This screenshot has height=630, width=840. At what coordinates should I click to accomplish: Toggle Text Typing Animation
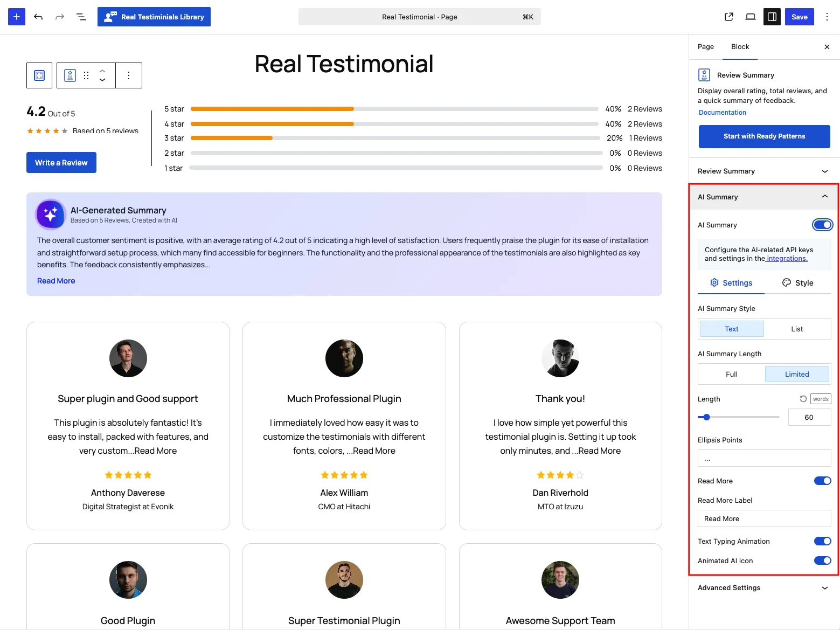823,541
